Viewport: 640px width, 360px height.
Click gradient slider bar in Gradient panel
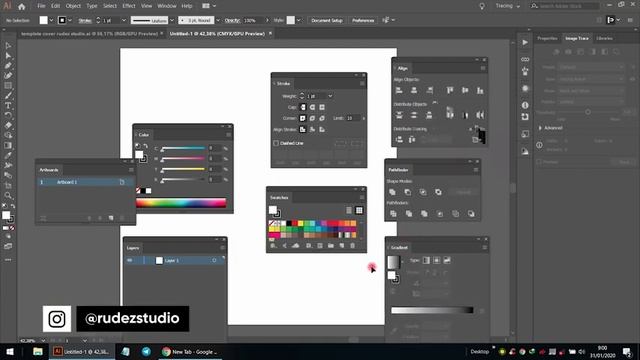tap(432, 310)
